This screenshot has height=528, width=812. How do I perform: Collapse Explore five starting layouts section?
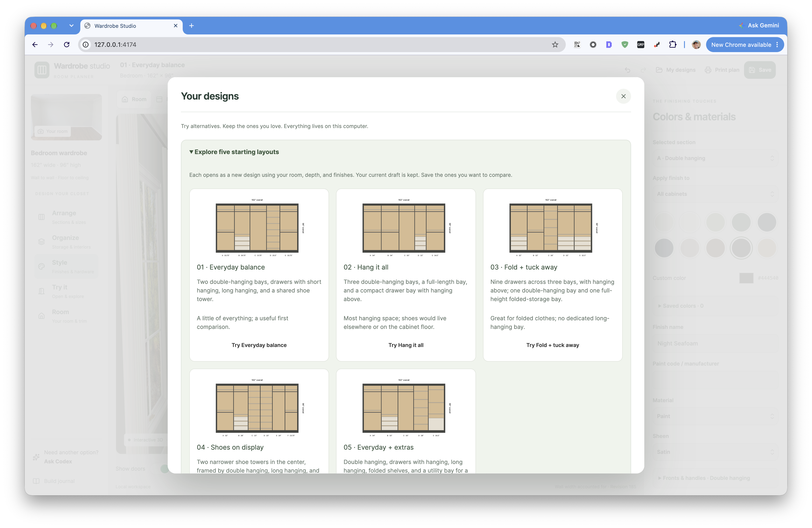(234, 152)
